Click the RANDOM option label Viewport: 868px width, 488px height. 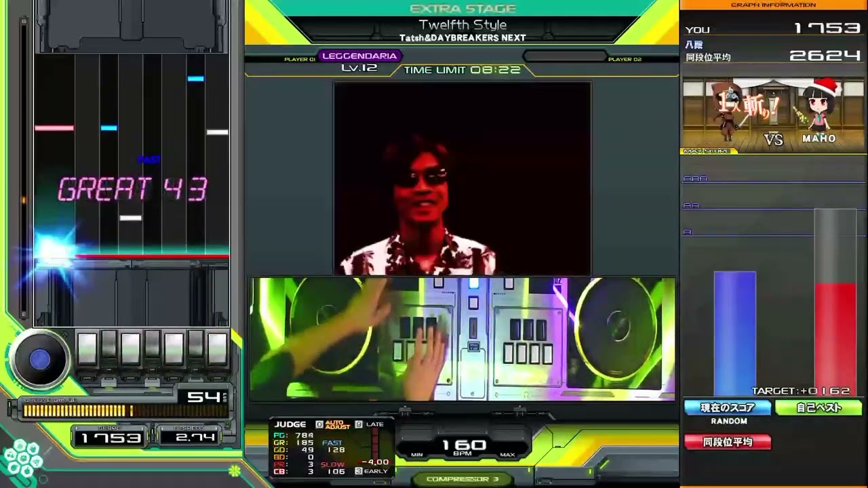[729, 422]
